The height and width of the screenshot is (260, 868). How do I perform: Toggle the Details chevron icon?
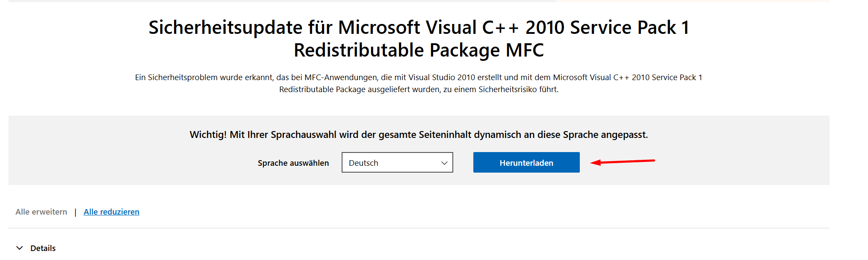tap(20, 248)
